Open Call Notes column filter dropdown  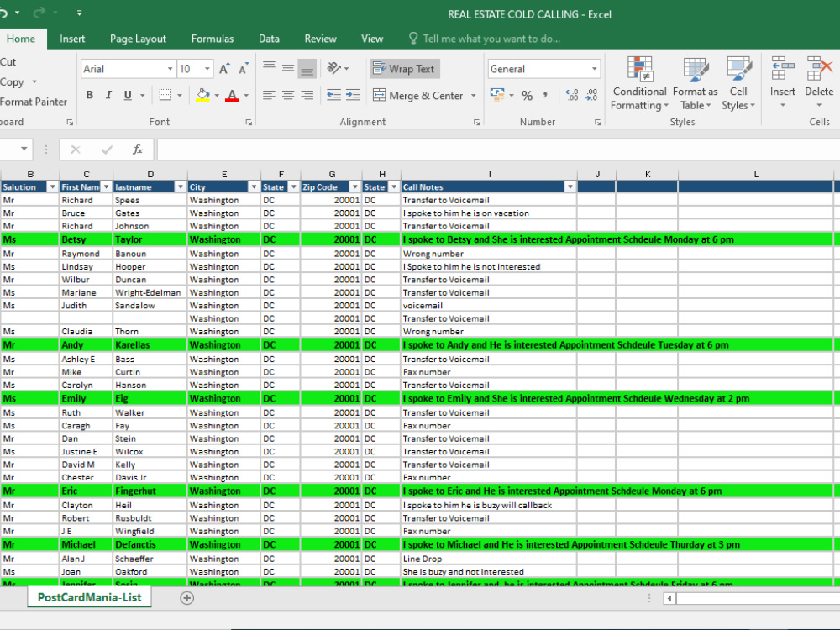pyautogui.click(x=570, y=186)
